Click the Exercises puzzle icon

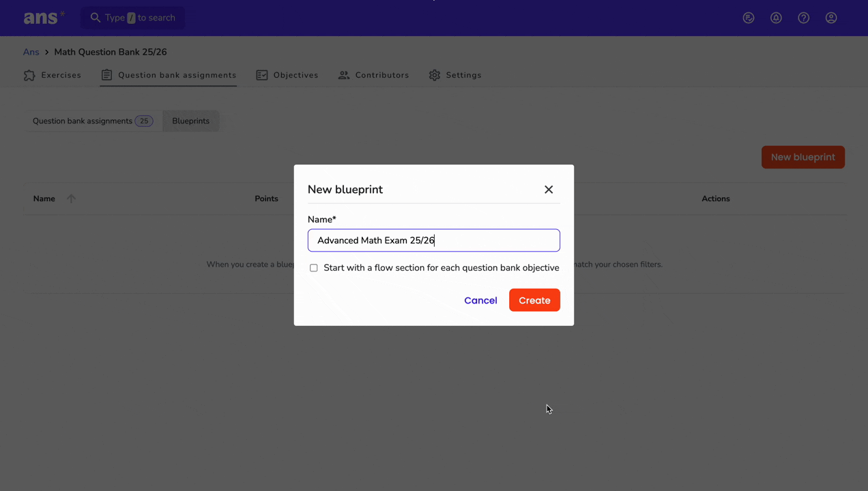(29, 75)
